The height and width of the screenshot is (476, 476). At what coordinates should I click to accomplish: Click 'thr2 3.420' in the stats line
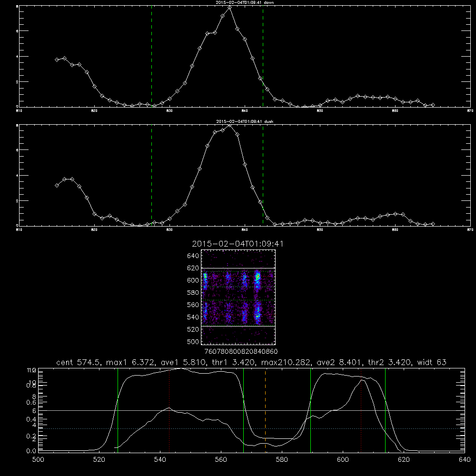pos(388,362)
